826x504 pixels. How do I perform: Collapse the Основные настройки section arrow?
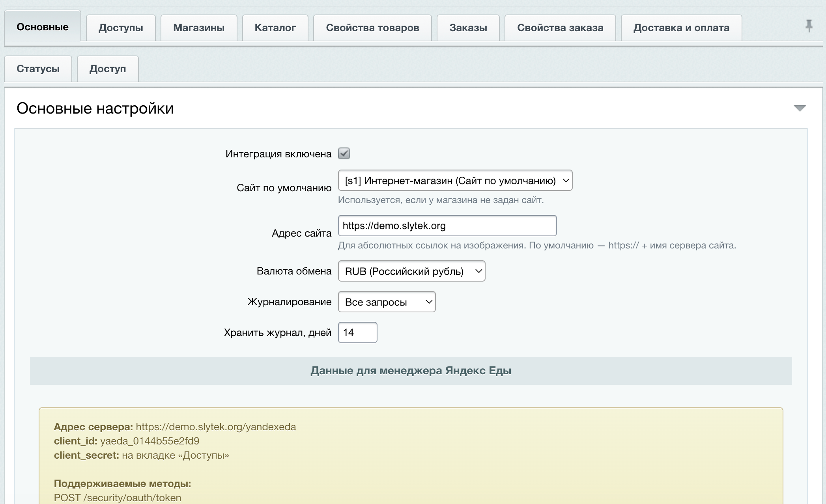(x=800, y=108)
